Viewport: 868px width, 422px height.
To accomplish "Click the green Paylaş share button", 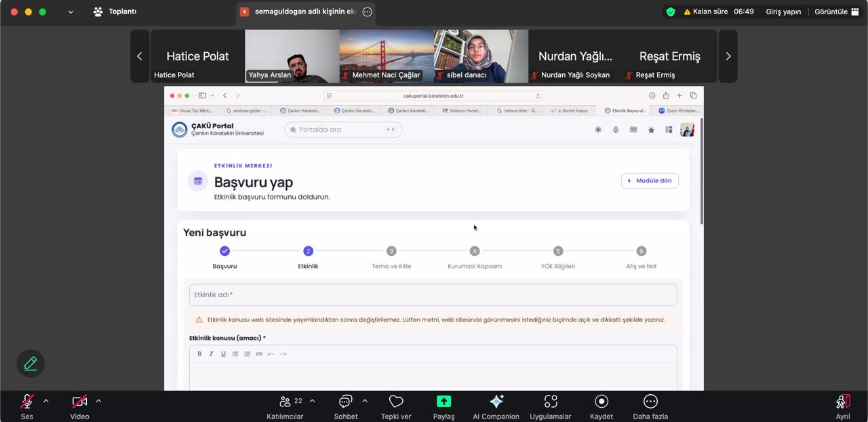I will tap(443, 407).
